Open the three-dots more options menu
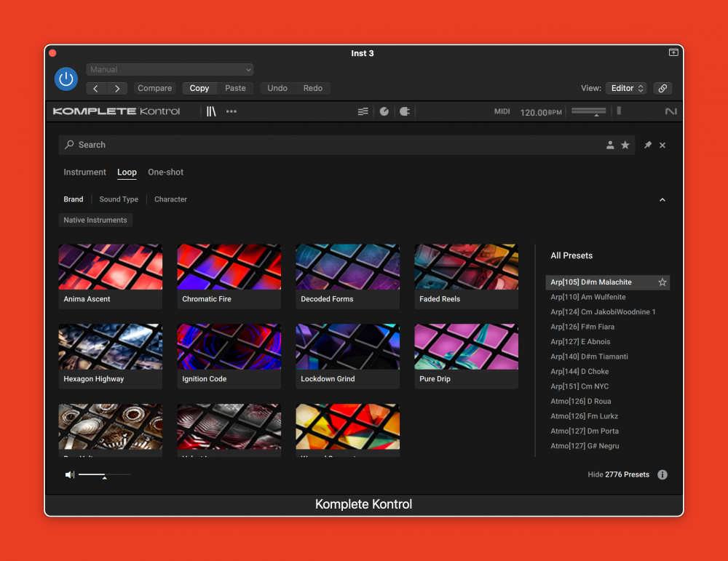 (x=232, y=111)
